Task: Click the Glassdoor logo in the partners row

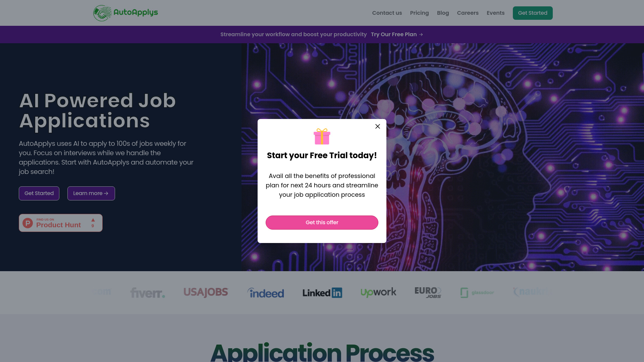Action: click(x=477, y=292)
